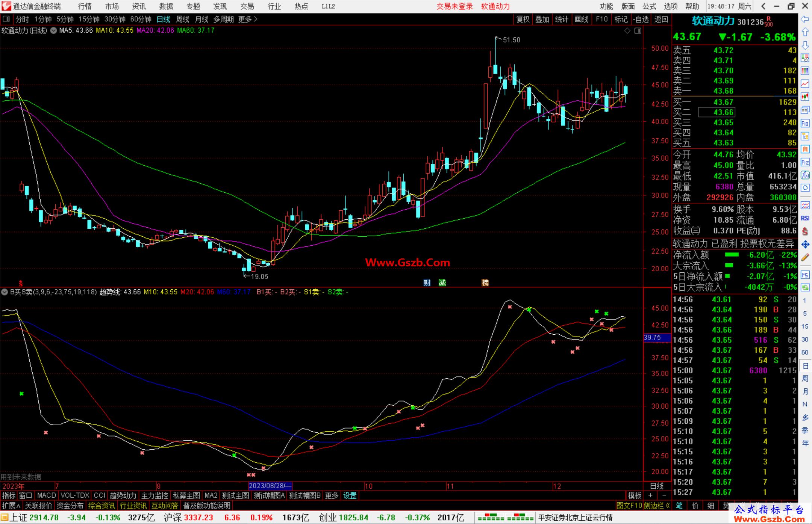Select the 43.66 bid price cell
The width and height of the screenshot is (812, 524).
pyautogui.click(x=716, y=112)
